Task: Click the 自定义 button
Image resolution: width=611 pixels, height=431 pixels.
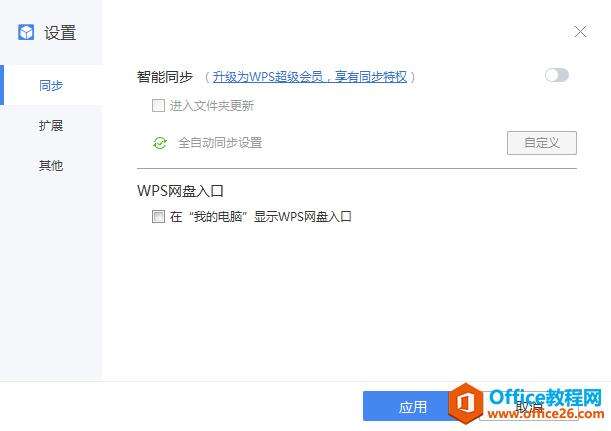Action: 542,143
